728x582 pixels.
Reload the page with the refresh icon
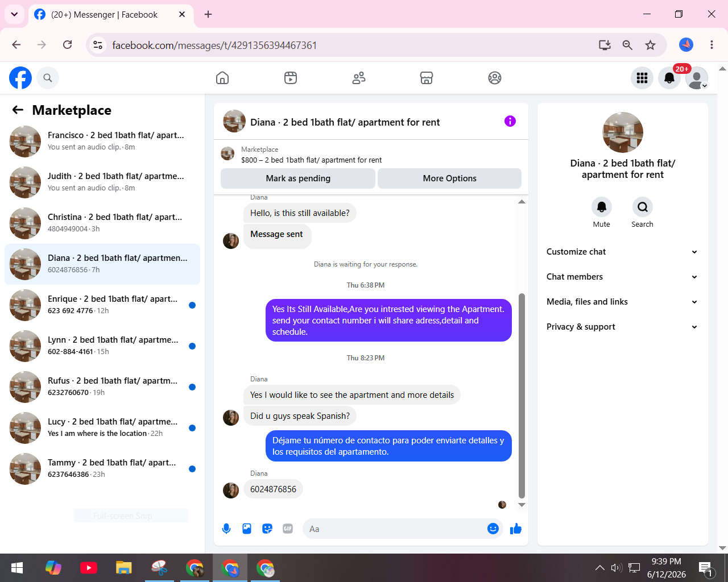click(x=67, y=45)
